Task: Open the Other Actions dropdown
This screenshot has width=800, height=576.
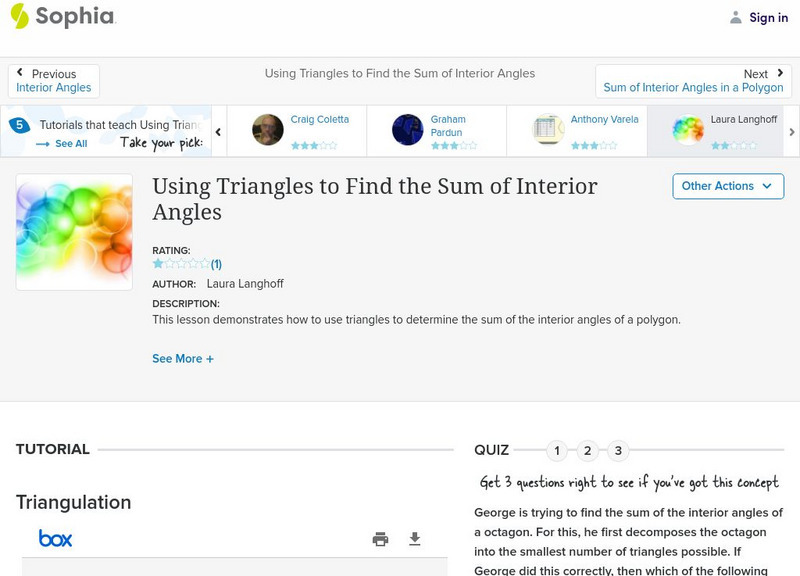Action: (x=727, y=186)
